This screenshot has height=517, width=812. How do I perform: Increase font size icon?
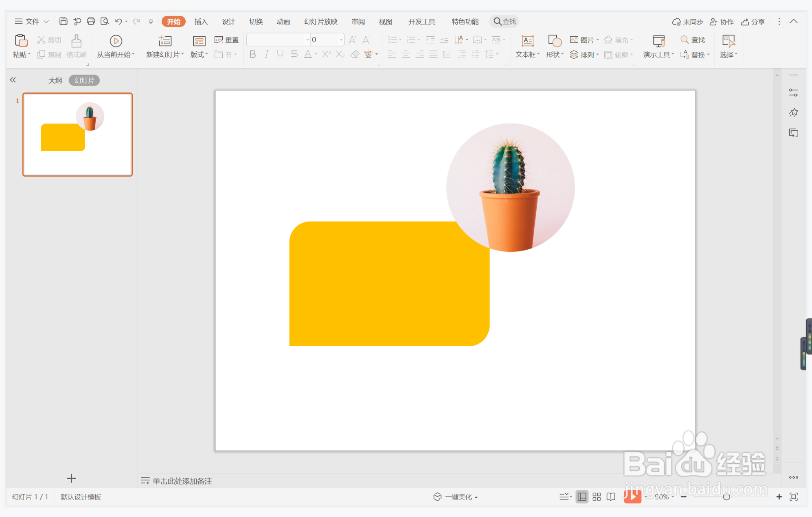click(x=353, y=40)
